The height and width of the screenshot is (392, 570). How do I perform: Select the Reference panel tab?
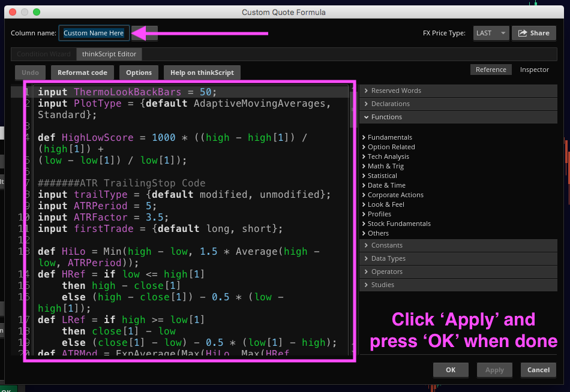point(491,70)
